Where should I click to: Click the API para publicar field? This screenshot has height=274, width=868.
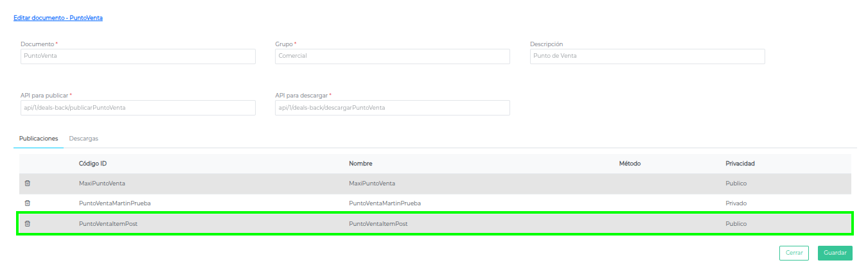pyautogui.click(x=137, y=108)
